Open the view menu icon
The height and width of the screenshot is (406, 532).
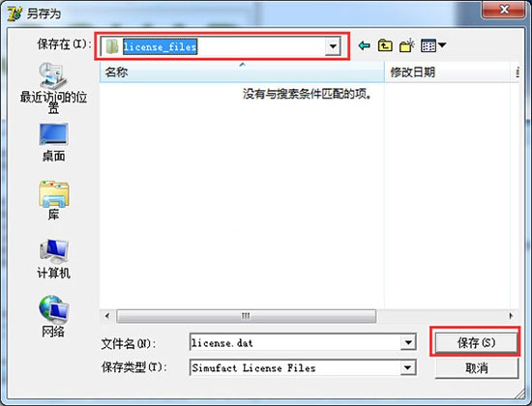(x=433, y=45)
